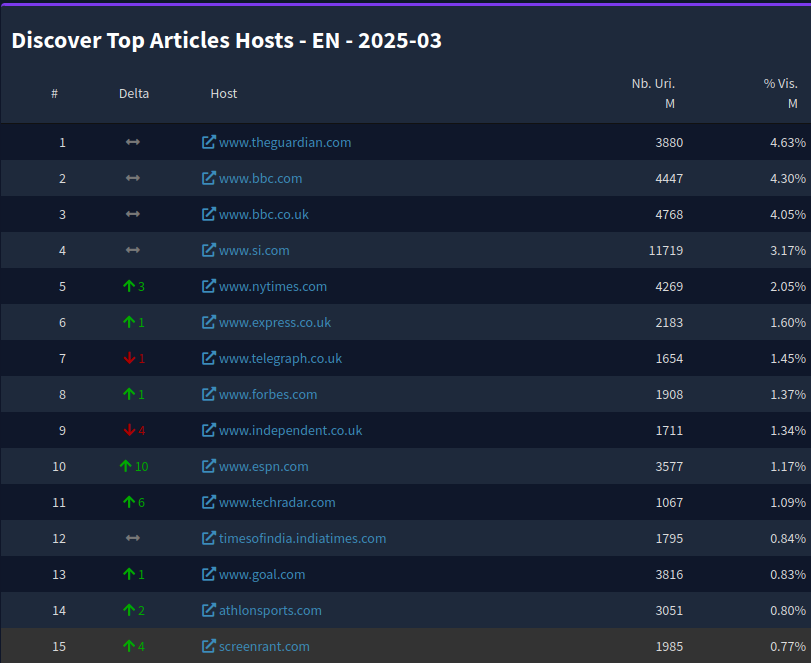Visit the www.telegraph.co.uk host link

pyautogui.click(x=280, y=358)
